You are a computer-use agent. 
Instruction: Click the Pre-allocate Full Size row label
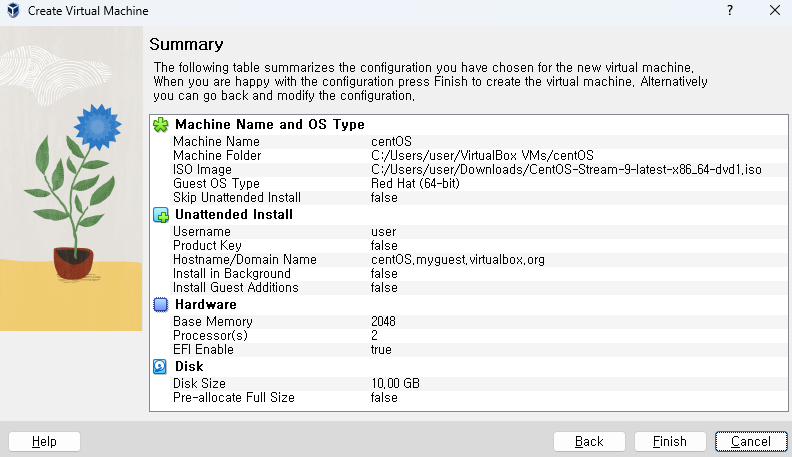point(233,397)
